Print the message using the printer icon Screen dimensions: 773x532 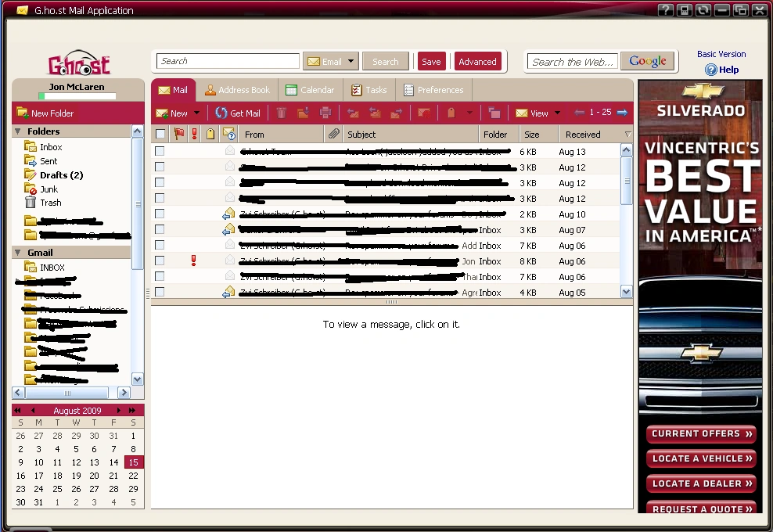(326, 113)
